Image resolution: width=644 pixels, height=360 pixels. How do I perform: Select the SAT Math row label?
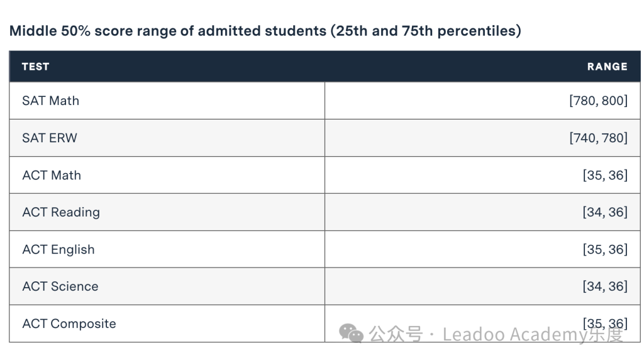tap(50, 101)
